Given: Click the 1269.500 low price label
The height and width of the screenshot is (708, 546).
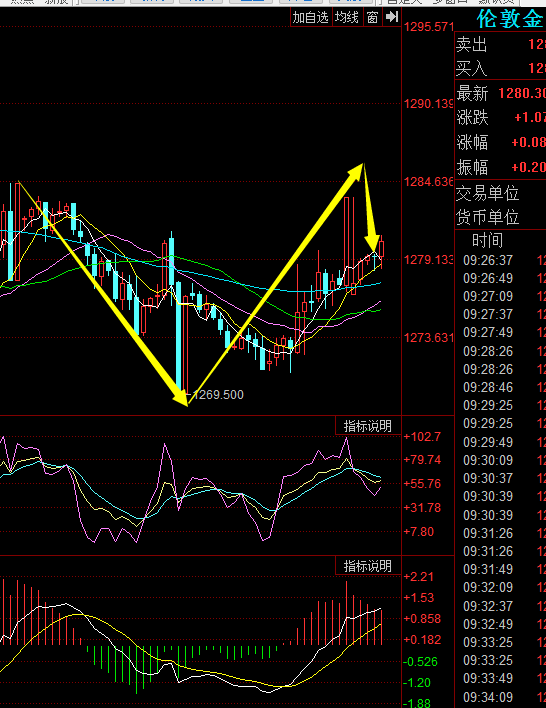Looking at the screenshot, I should (x=218, y=395).
